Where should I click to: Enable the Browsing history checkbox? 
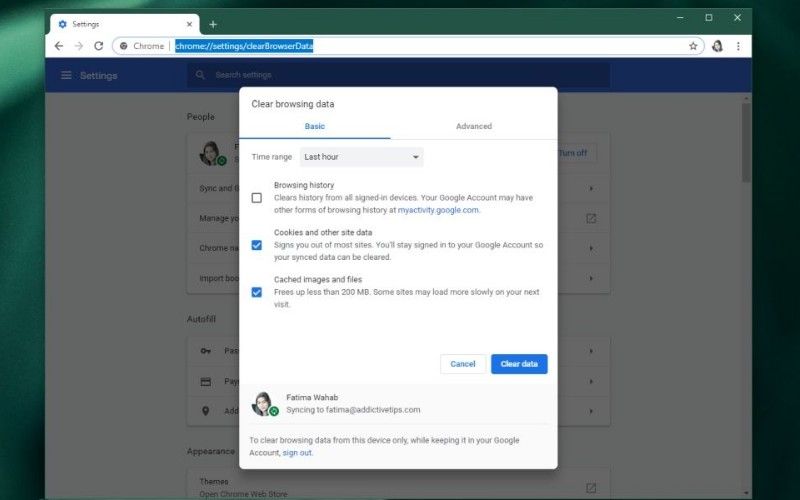[257, 198]
